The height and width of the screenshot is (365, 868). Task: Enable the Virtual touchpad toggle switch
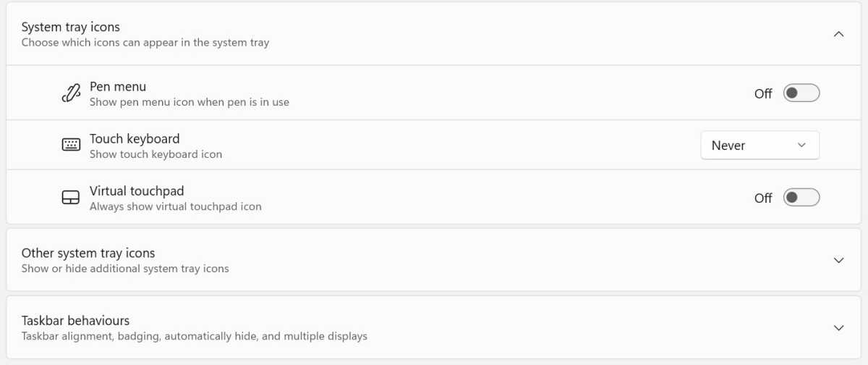click(x=801, y=198)
